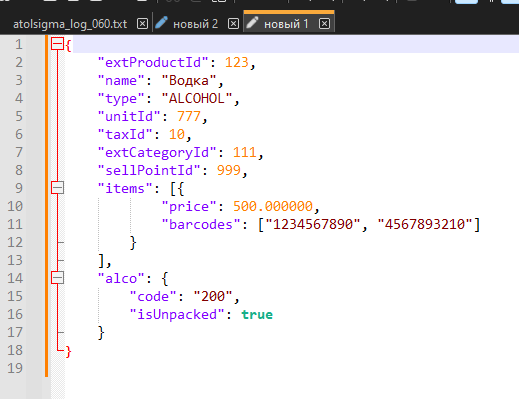Click the barcode "4567893210"
Screen dimensions: 519x399
point(425,224)
